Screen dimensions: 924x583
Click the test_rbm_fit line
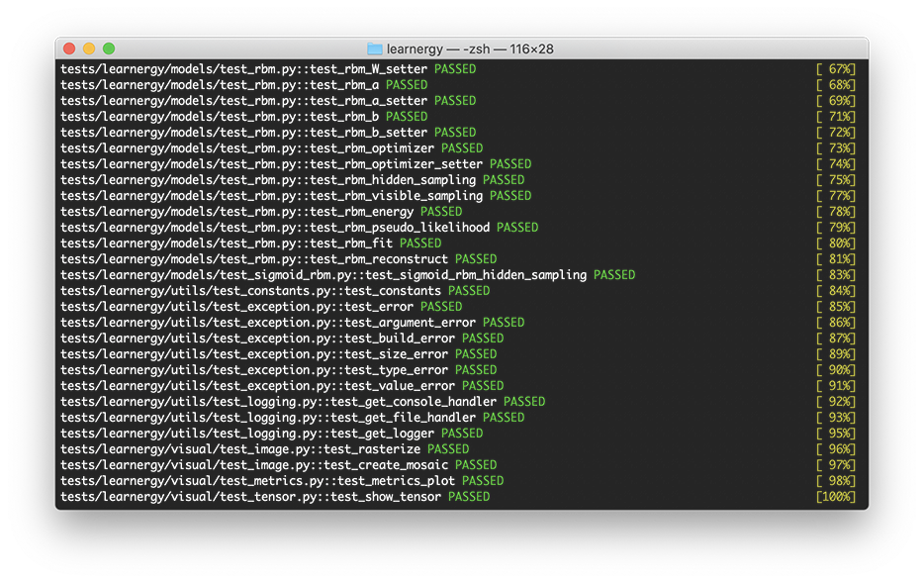pos(251,243)
